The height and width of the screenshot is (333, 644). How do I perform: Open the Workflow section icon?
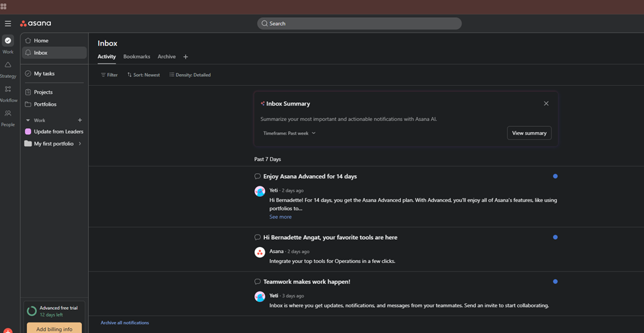click(x=8, y=89)
